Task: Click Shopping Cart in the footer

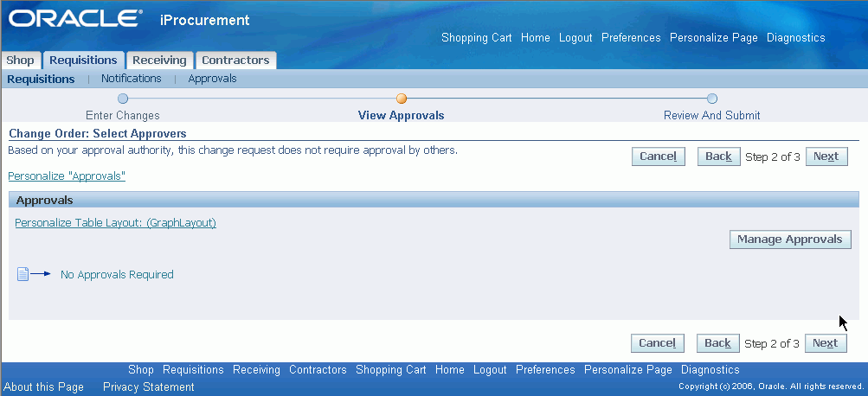Action: [x=391, y=369]
